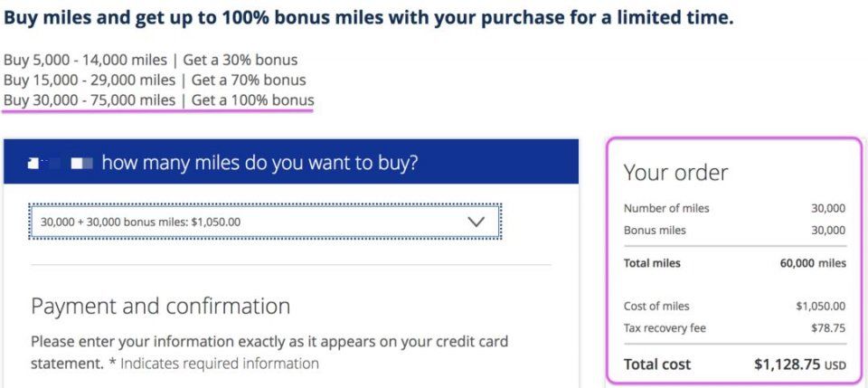Click the 'Your order' summary title

point(675,172)
